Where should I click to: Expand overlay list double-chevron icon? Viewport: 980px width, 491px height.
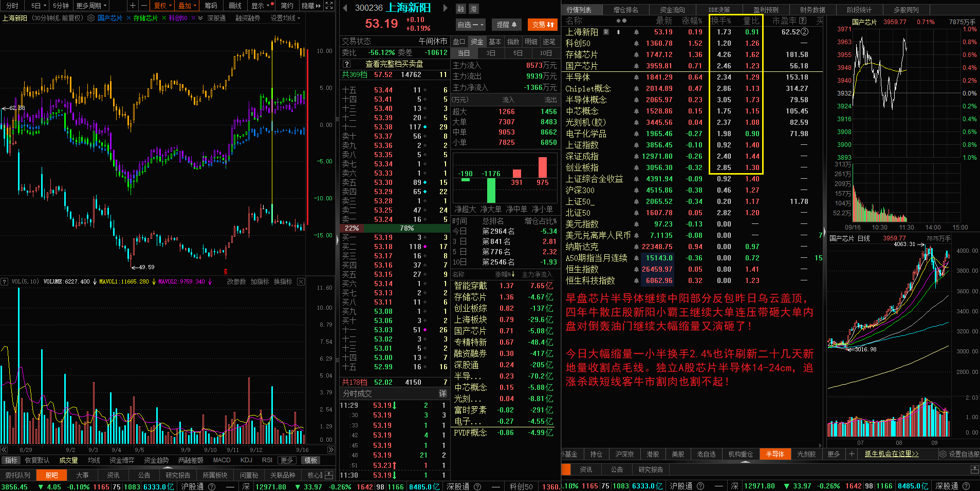pyautogui.click(x=200, y=18)
